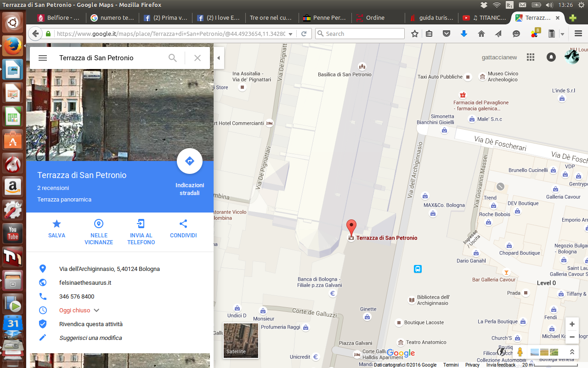Viewport: 588px width, 368px height.
Task: Open the Firefox hamburger menu
Action: (578, 34)
